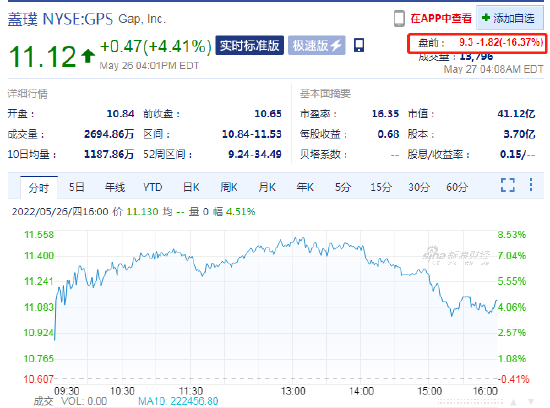The height and width of the screenshot is (408, 550).
Task: Click the P/E ratio value 16.35
Action: click(x=385, y=114)
